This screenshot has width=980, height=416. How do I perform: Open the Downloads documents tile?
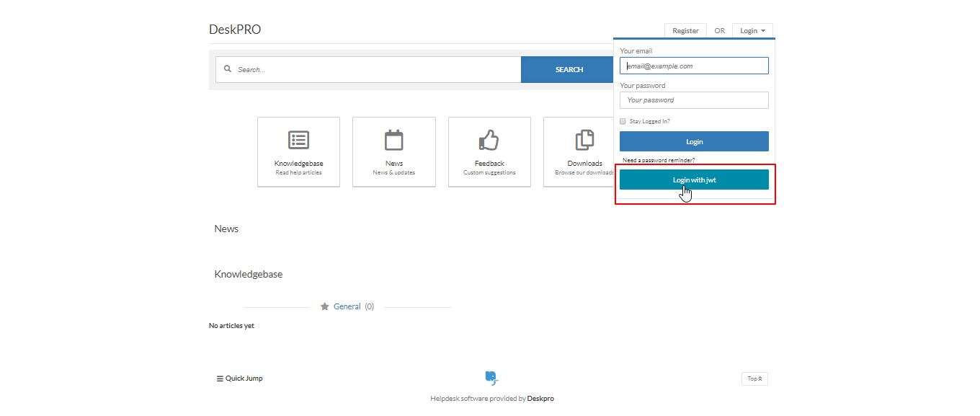point(579,152)
